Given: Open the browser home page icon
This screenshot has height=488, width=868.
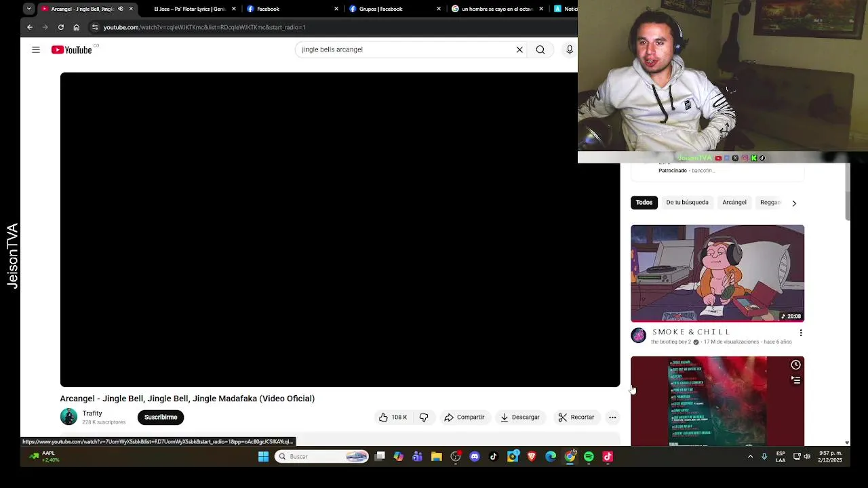Looking at the screenshot, I should click(77, 27).
